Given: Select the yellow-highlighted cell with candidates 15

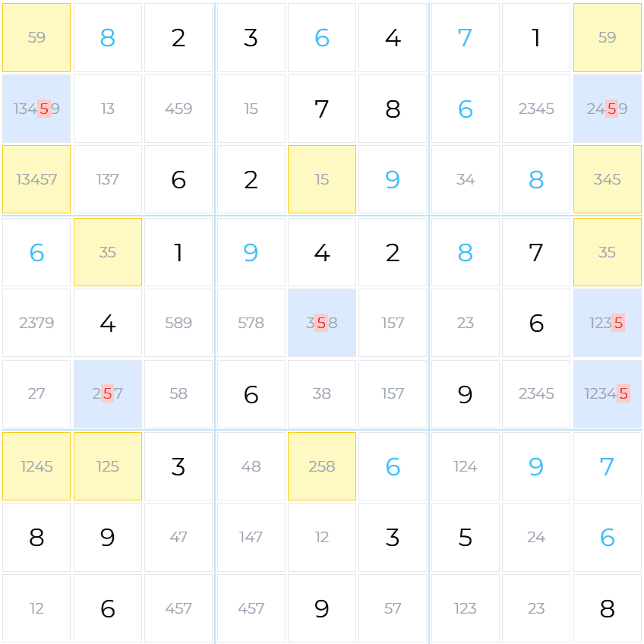Looking at the screenshot, I should [322, 180].
